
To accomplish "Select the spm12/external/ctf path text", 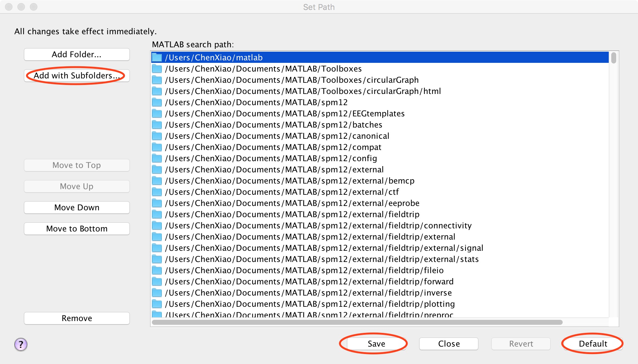I will [x=282, y=192].
